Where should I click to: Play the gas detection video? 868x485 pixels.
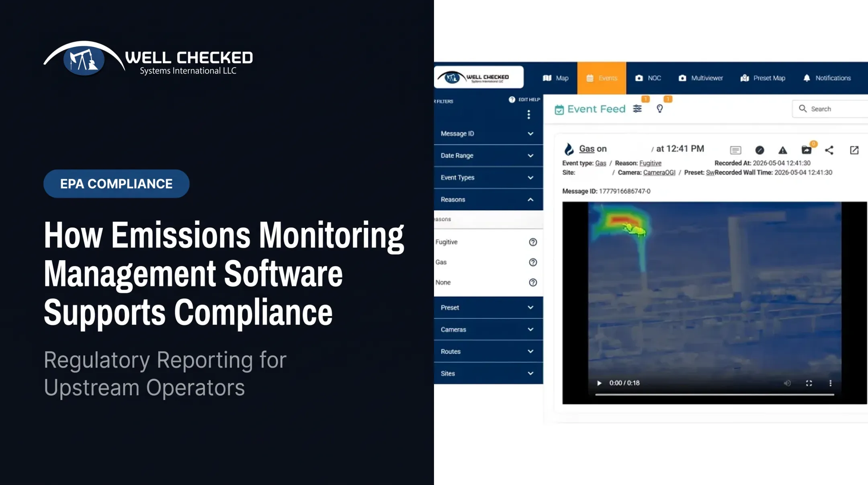[x=599, y=383]
